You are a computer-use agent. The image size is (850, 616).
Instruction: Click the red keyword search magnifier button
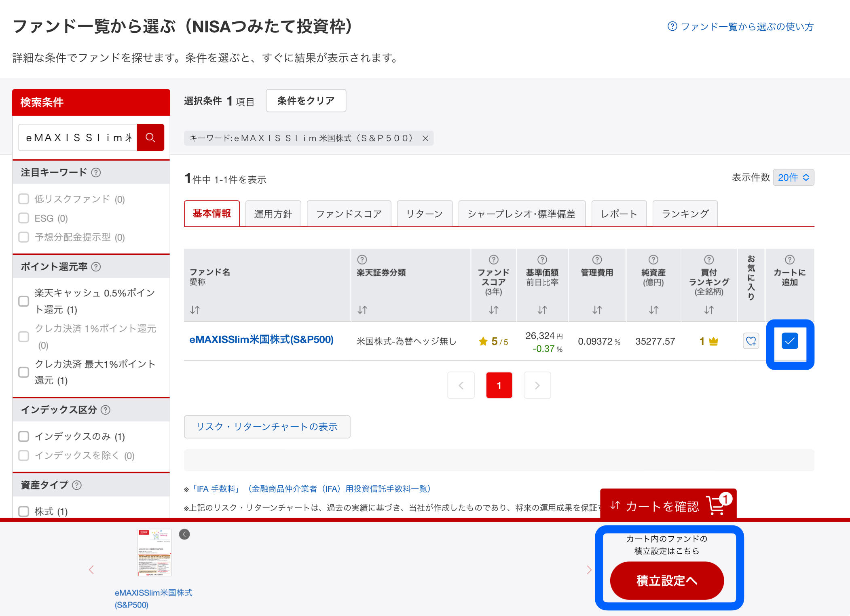point(150,138)
